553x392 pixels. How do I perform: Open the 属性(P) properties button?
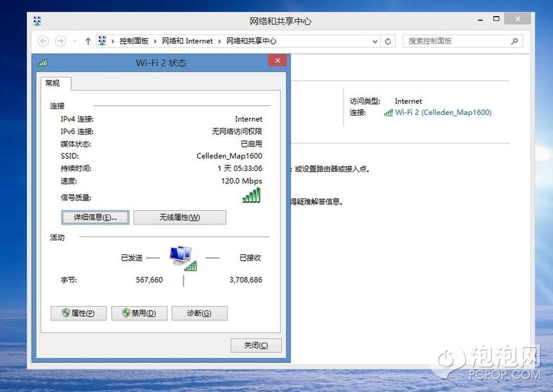[x=79, y=313]
